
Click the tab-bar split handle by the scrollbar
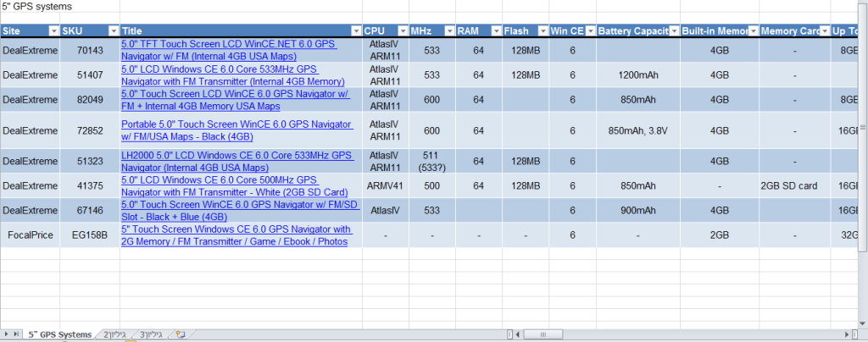509,335
